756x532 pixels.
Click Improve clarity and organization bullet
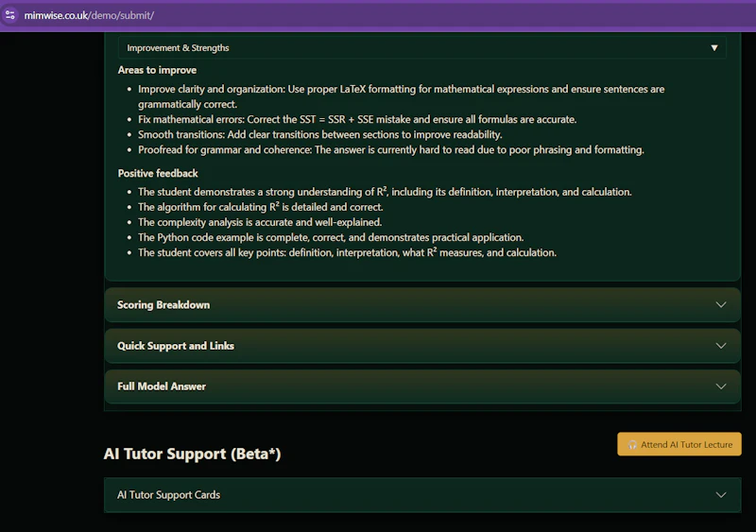pos(401,96)
